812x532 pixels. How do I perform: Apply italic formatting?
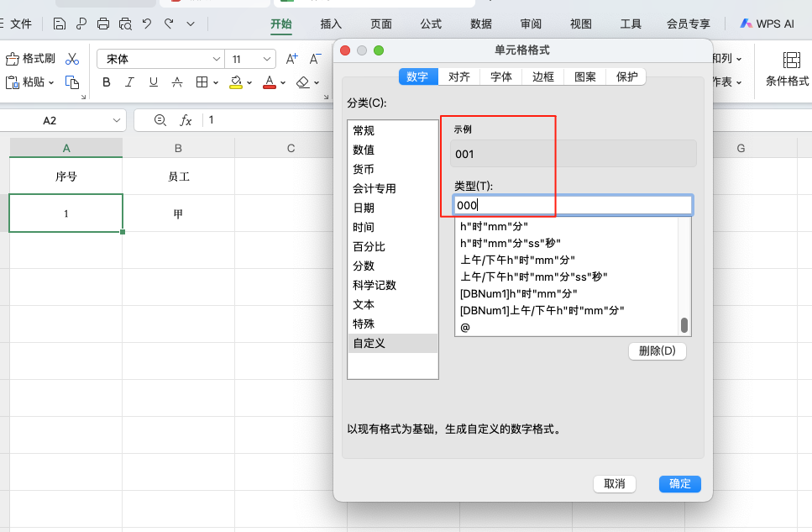(128, 82)
